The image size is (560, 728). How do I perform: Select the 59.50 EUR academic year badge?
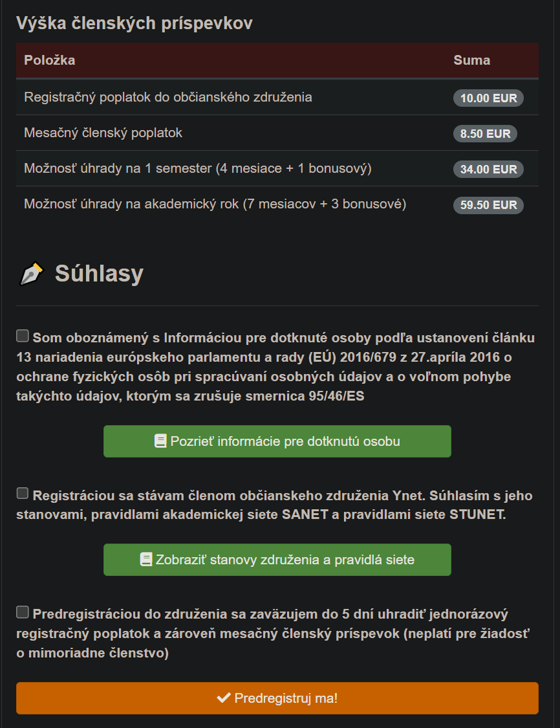click(488, 205)
